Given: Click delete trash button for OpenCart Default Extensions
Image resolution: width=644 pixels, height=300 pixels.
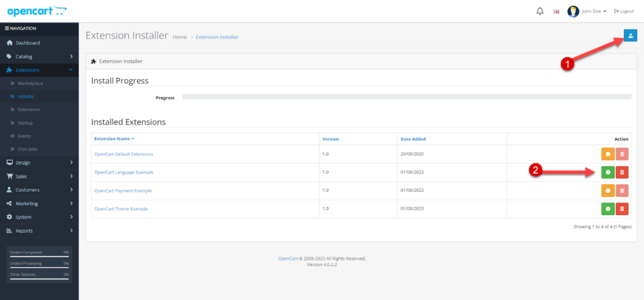Looking at the screenshot, I should click(622, 154).
